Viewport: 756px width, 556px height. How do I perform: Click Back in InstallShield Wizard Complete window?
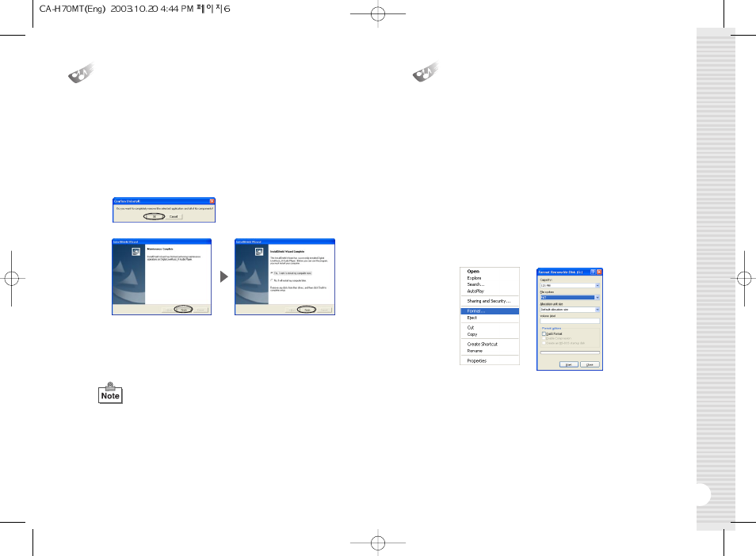(292, 310)
